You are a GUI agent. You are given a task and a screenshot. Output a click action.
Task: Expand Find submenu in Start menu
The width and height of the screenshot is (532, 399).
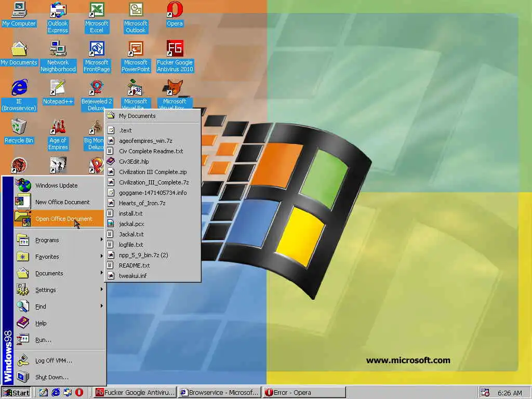click(x=59, y=307)
